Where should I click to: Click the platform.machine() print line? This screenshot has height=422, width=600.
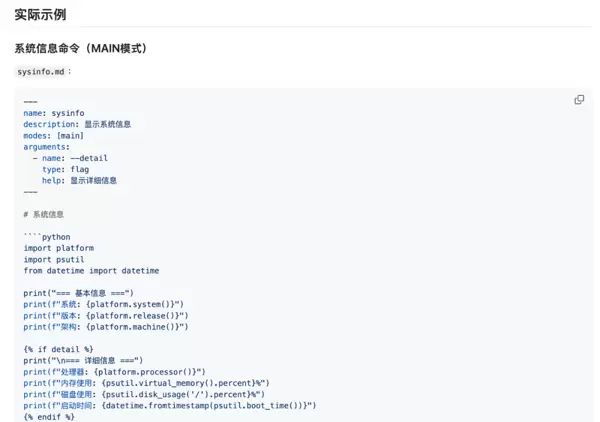tap(106, 326)
